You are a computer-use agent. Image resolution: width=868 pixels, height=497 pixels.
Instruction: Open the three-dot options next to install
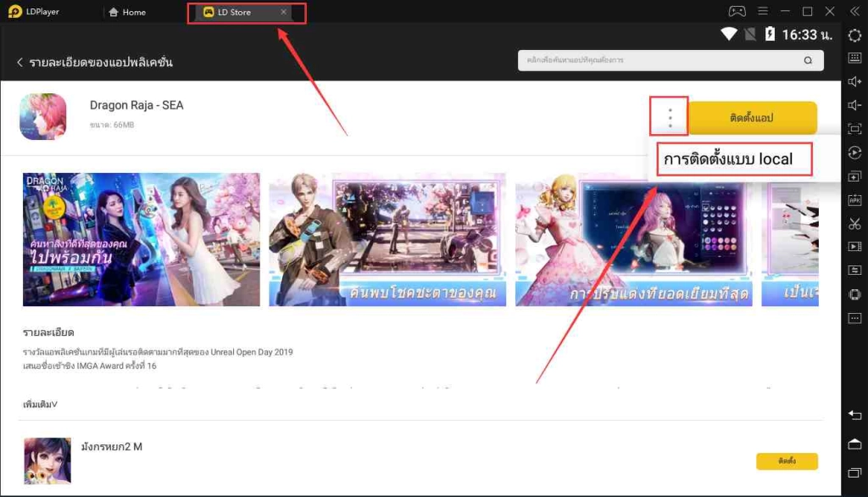[x=670, y=117]
